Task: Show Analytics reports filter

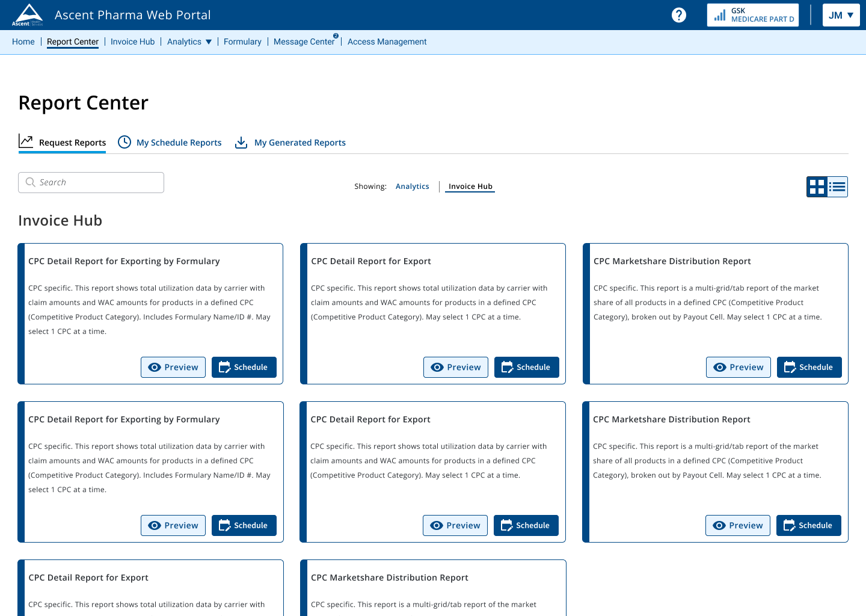Action: tap(412, 186)
